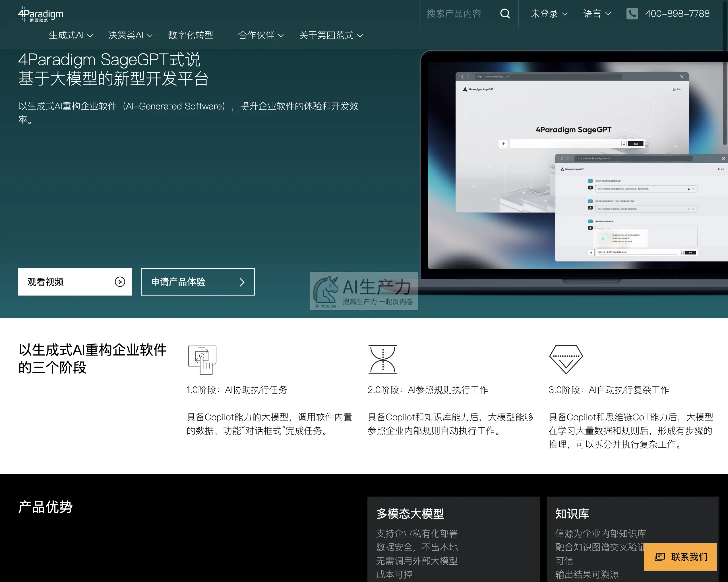
Task: Click the arrow icon in 申请产品体验 button
Action: point(242,282)
